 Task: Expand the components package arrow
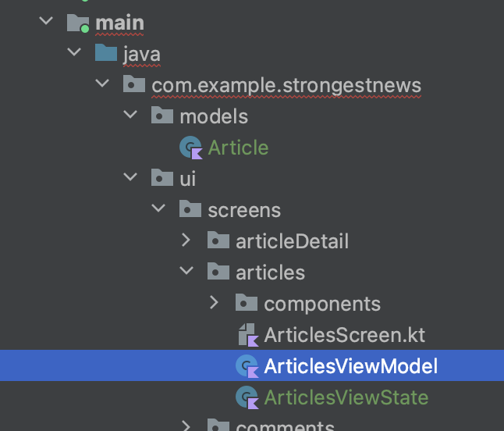tap(214, 302)
